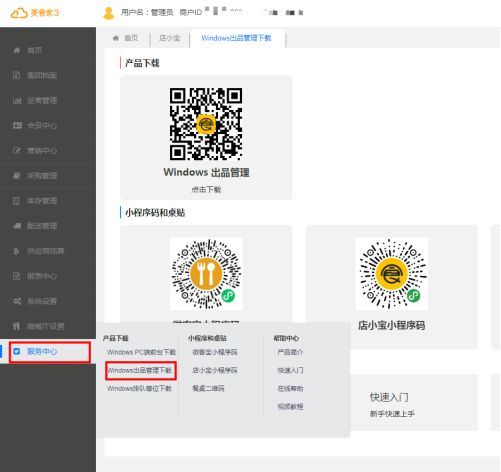Open 库存管理 icon in sidebar
Image resolution: width=501 pixels, height=472 pixels.
(x=16, y=201)
